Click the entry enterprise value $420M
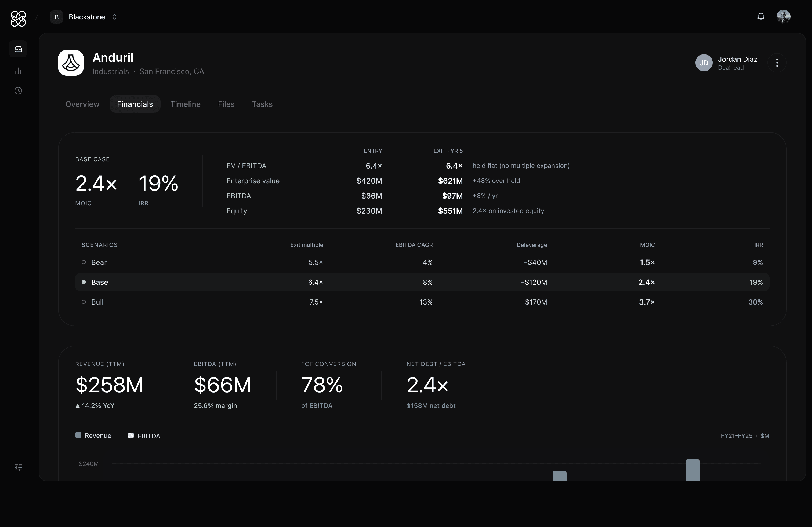812x527 pixels. [369, 181]
